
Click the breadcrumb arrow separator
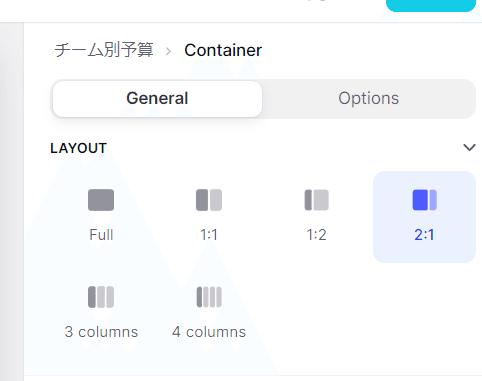(168, 51)
